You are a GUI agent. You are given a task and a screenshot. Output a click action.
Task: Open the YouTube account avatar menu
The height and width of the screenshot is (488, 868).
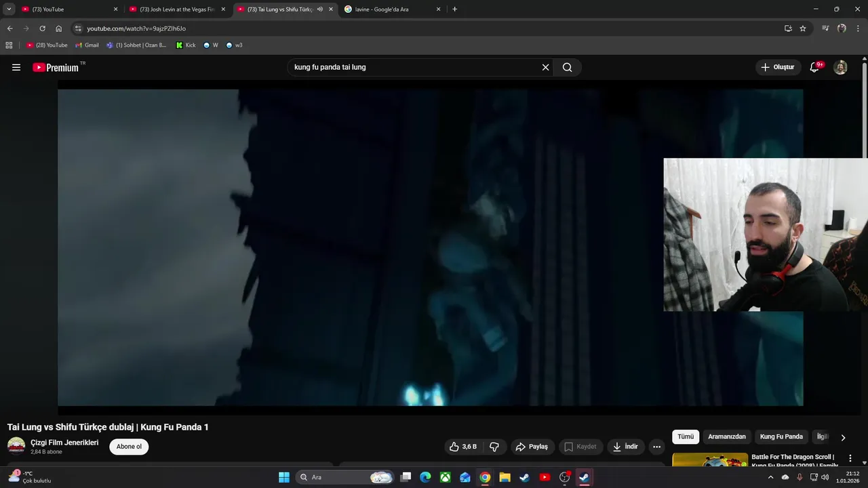[840, 67]
